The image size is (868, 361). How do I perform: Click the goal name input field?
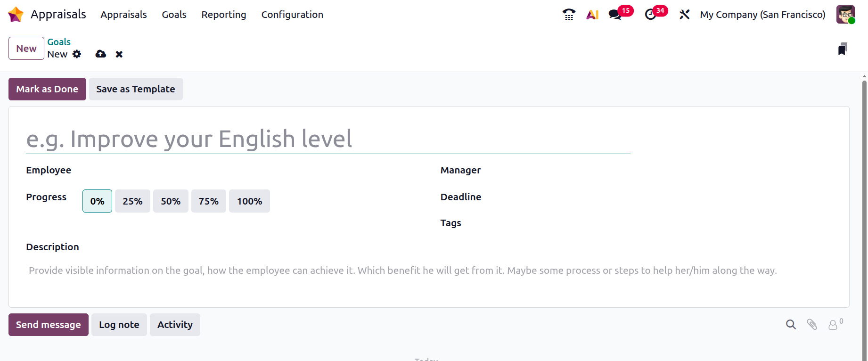point(328,139)
